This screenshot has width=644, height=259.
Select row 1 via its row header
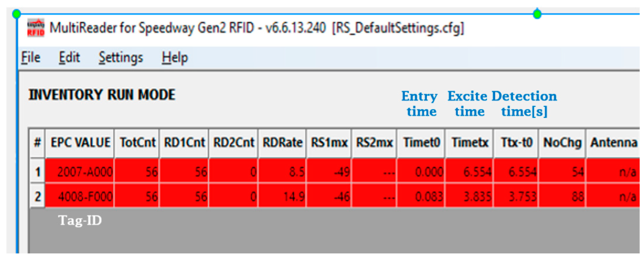coord(38,172)
